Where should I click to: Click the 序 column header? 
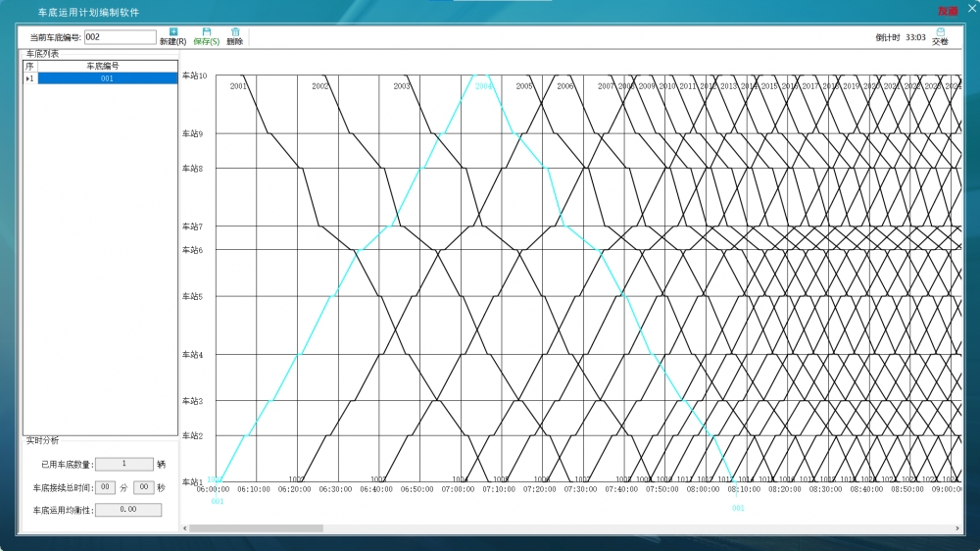tap(29, 66)
